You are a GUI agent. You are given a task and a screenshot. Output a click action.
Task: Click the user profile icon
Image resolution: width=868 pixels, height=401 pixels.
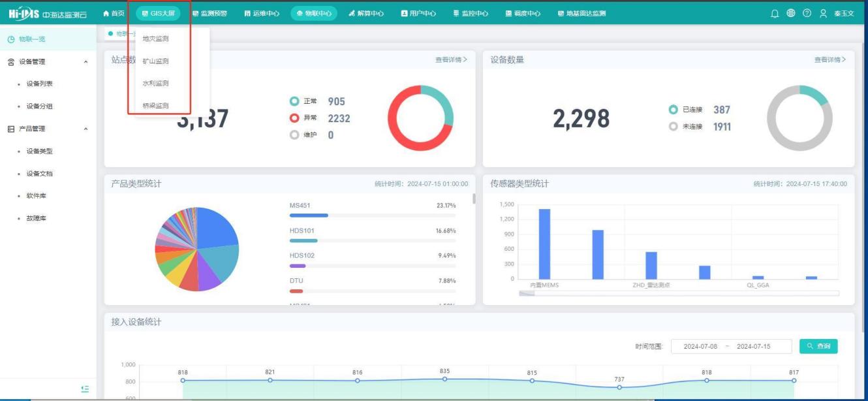[x=823, y=13]
